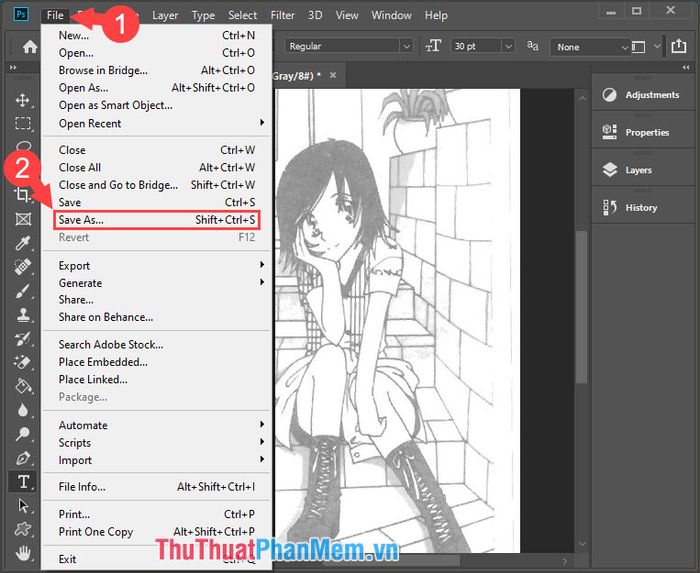This screenshot has width=700, height=573.
Task: Expand the Open Recent submenu
Action: tap(156, 123)
